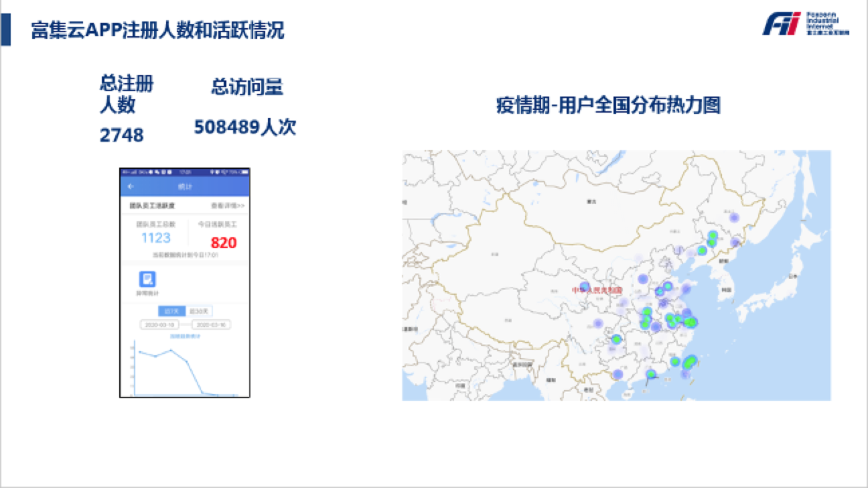Click the end date field 2020-03-16
The height and width of the screenshot is (488, 868).
coord(210,324)
